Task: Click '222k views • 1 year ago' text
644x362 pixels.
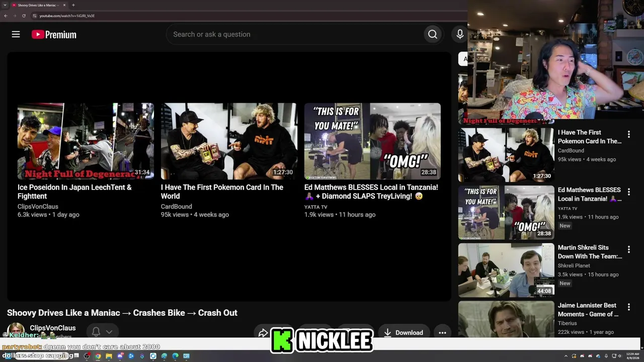Action: [x=586, y=332]
